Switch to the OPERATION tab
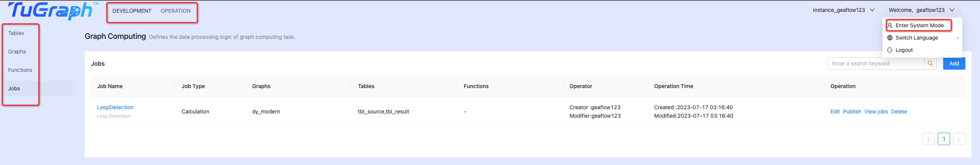Viewport: 980px width, 165px height. tap(176, 11)
